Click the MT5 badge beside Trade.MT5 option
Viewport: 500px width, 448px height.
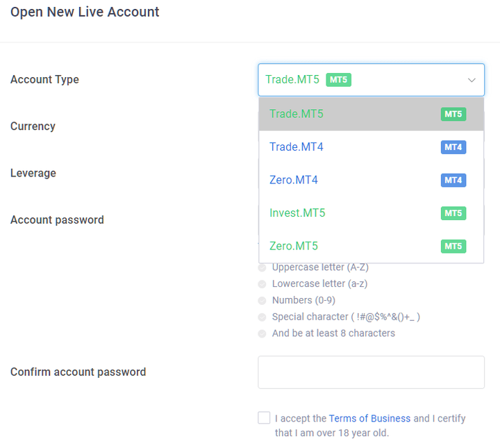(x=453, y=114)
